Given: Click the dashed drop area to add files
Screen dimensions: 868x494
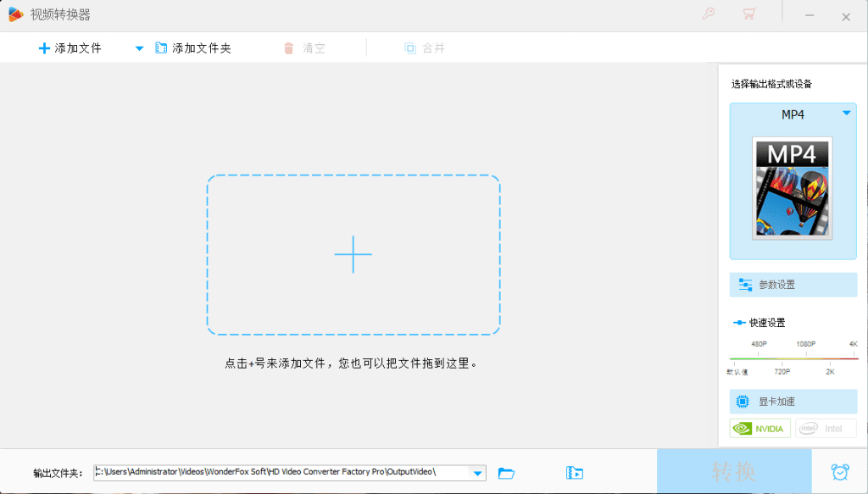Looking at the screenshot, I should point(353,254).
